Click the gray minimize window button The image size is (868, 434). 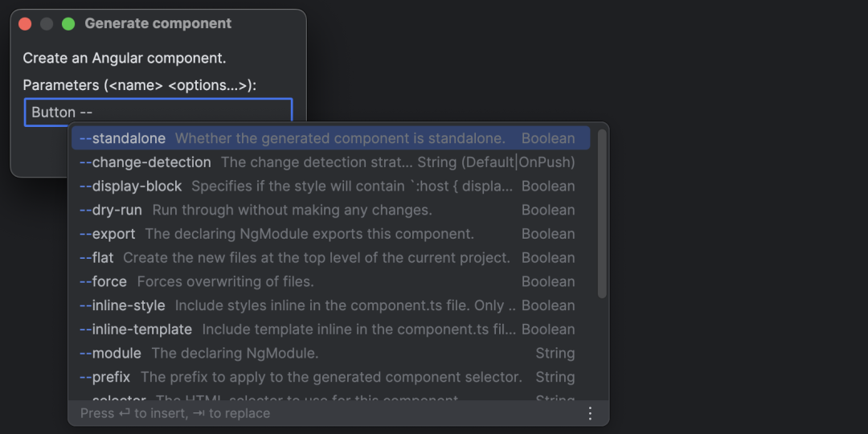[47, 24]
